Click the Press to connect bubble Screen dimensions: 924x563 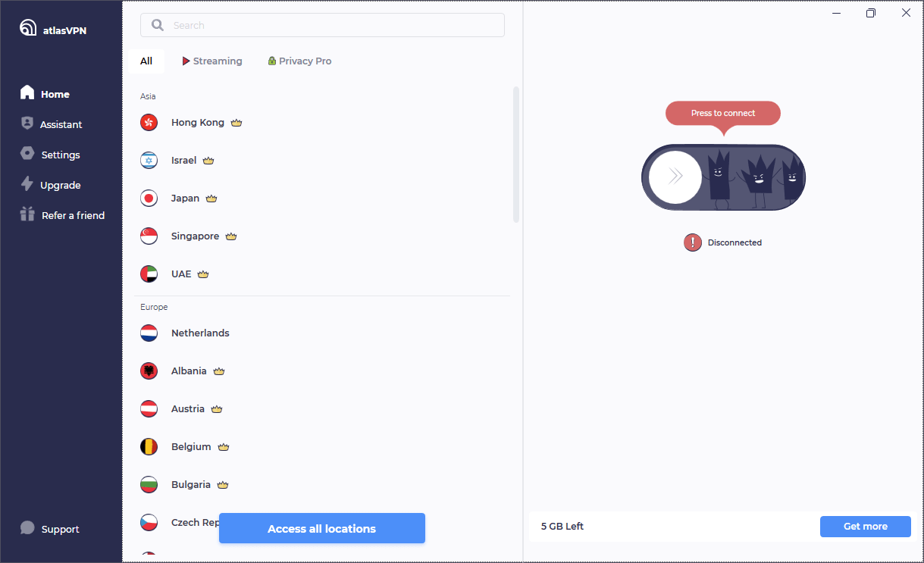click(723, 113)
